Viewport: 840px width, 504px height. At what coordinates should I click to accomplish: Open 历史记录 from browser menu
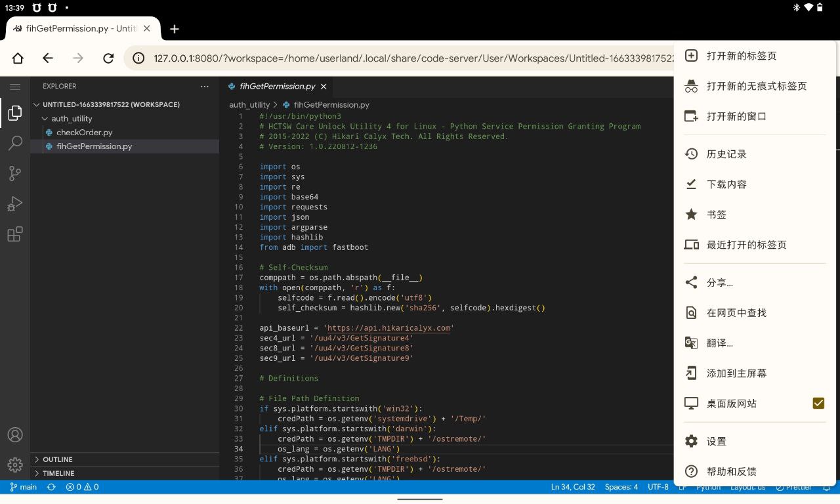point(755,154)
